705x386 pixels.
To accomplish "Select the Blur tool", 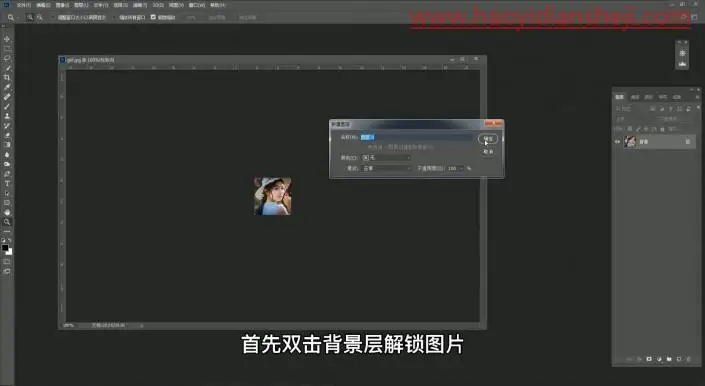I will (7, 155).
